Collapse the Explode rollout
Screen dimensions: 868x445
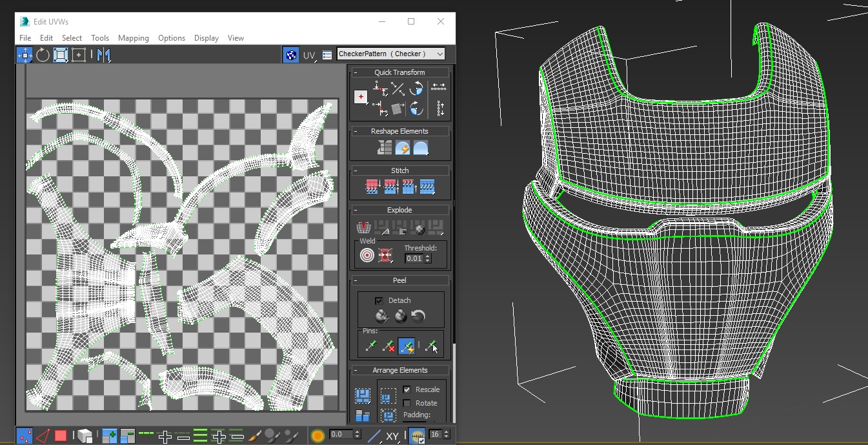355,210
